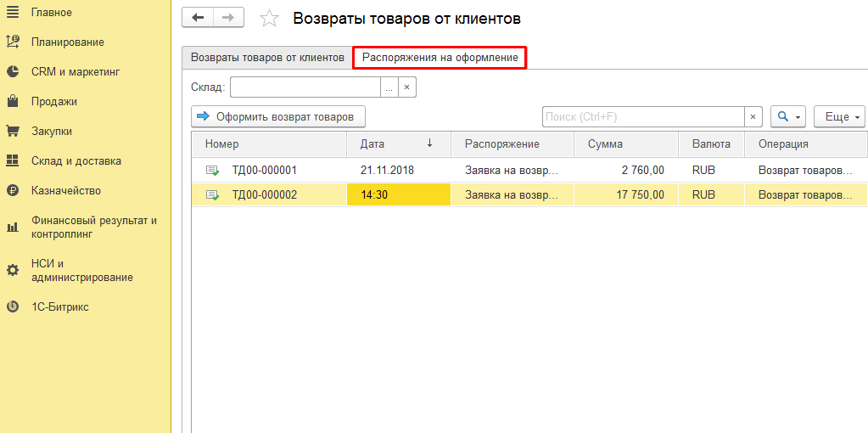Click the Главное hamburger menu icon
The height and width of the screenshot is (433, 868).
tap(13, 13)
